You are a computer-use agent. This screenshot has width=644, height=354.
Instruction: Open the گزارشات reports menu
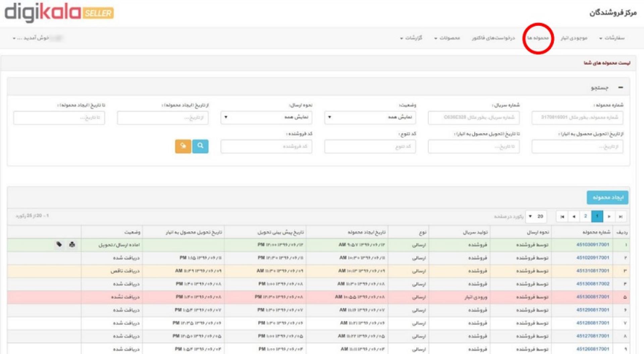tap(411, 38)
